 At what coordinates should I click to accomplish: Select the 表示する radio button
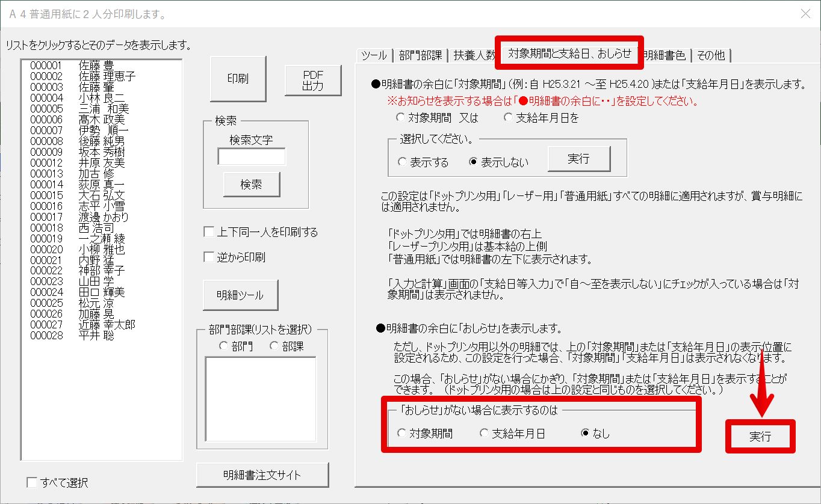pyautogui.click(x=401, y=162)
